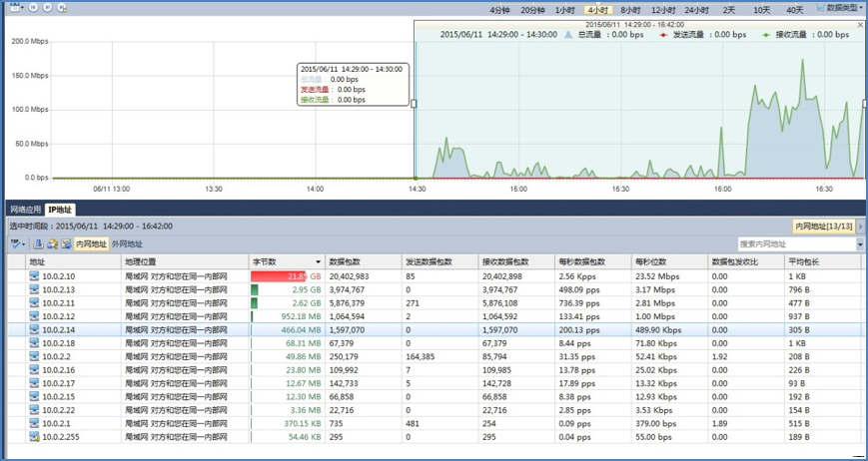This screenshot has height=461, width=868.
Task: Switch to the 网络应用 tab
Action: click(x=25, y=210)
